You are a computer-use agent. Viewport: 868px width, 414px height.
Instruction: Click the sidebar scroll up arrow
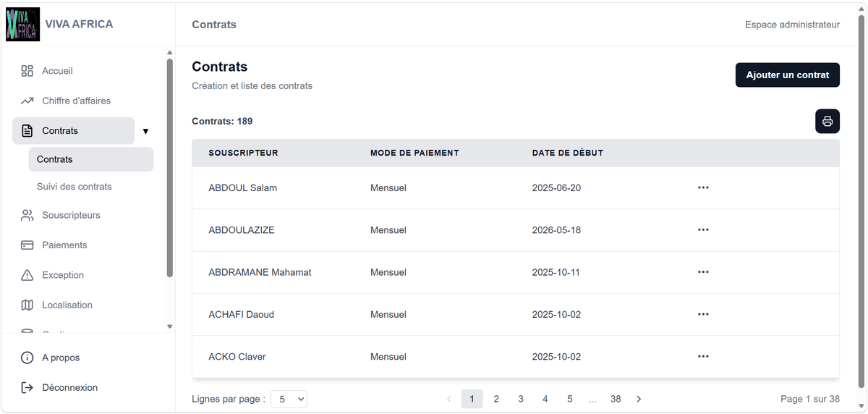(x=170, y=52)
